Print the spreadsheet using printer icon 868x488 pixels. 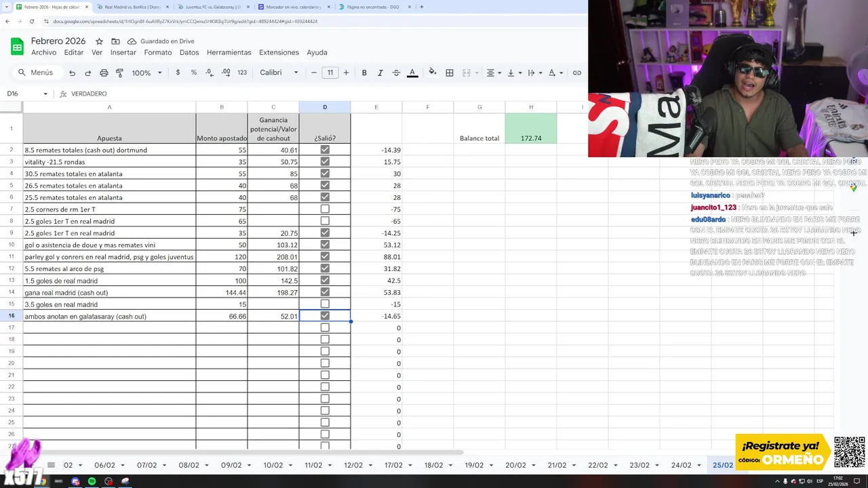point(104,73)
